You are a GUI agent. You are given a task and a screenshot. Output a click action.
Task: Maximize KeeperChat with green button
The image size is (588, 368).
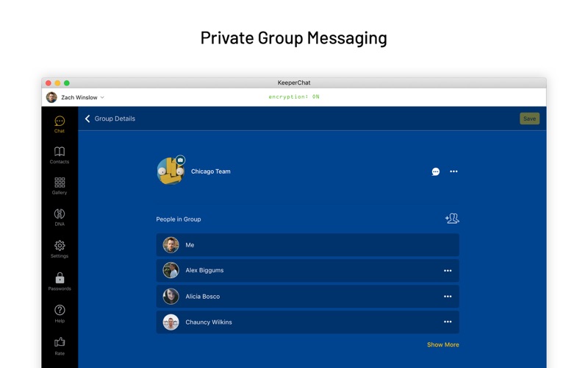(66, 83)
